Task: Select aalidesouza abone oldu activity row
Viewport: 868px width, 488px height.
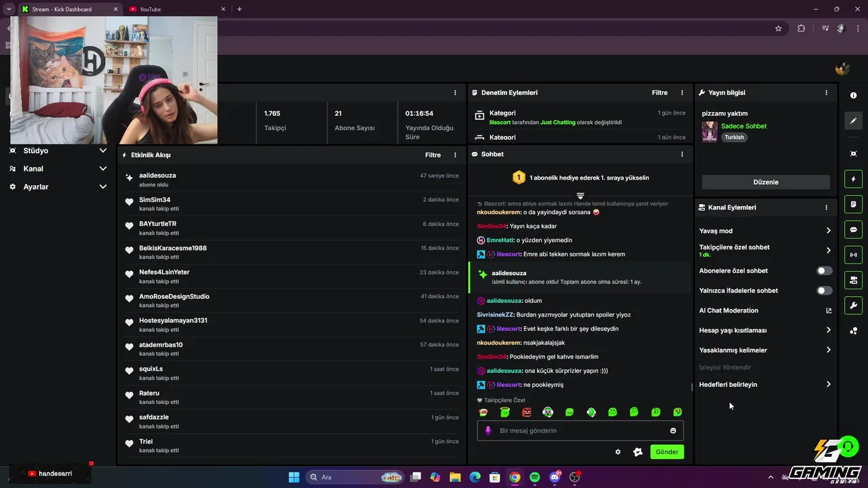Action: click(292, 180)
